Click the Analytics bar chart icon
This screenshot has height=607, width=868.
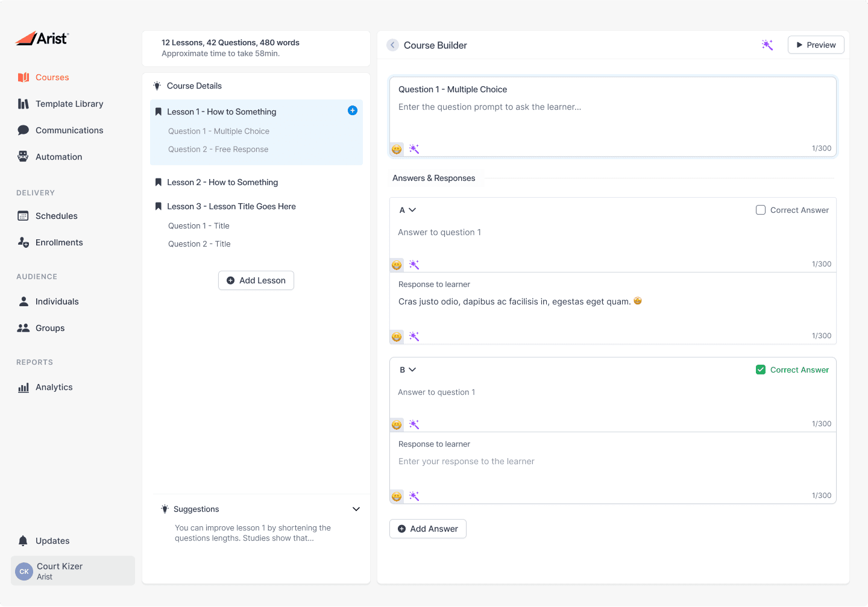(24, 388)
